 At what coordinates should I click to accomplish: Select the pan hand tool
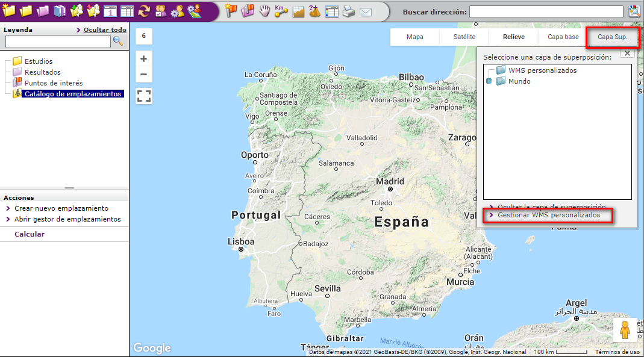click(x=264, y=11)
